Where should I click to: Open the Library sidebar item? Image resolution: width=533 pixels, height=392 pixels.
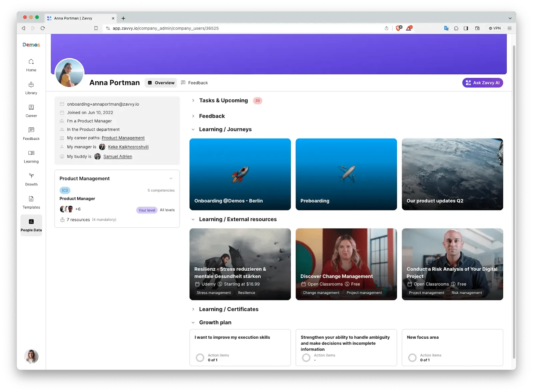(31, 88)
